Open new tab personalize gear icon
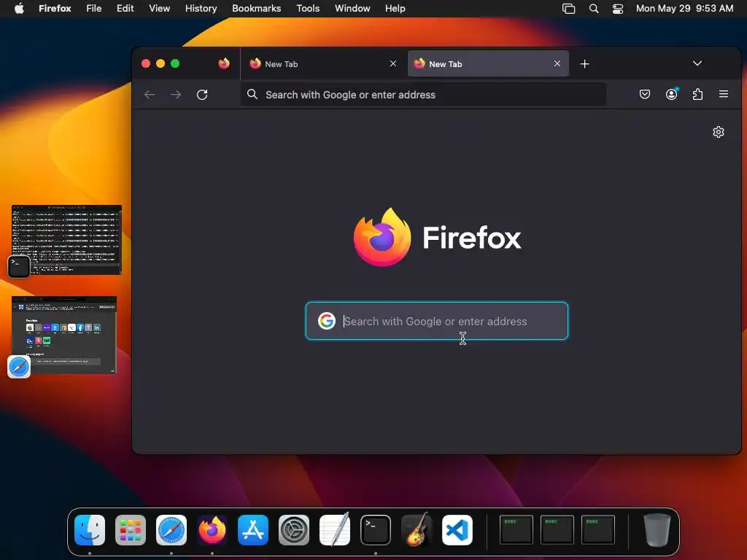 (x=719, y=132)
